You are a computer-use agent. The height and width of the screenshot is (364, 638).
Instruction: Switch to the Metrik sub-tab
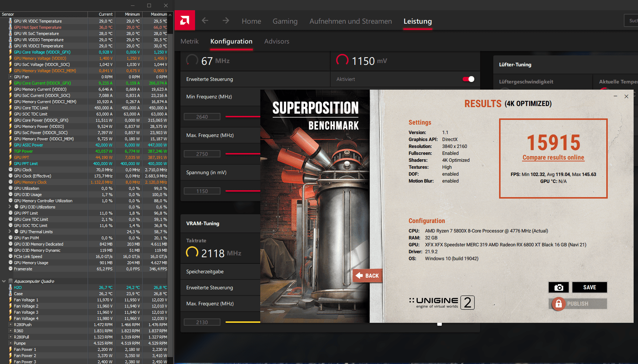[190, 41]
